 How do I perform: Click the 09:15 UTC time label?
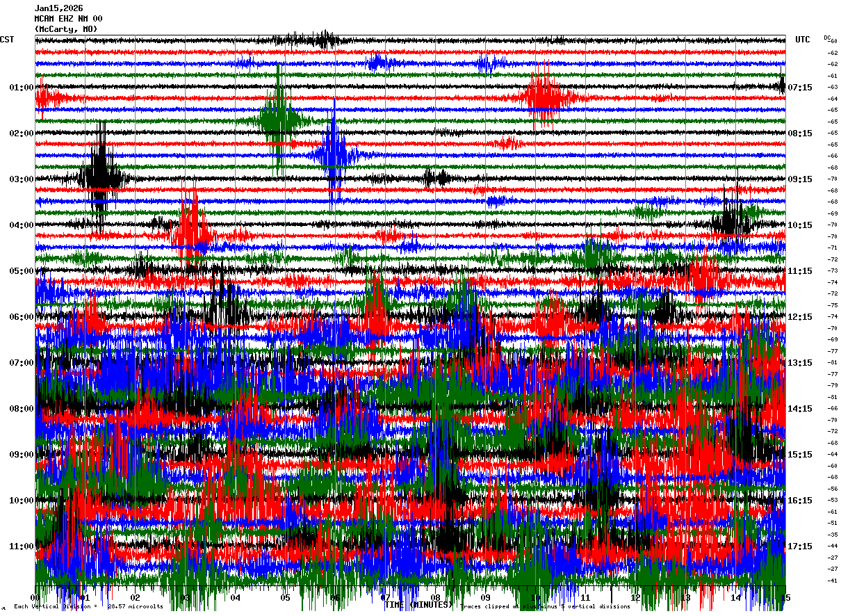pos(800,179)
